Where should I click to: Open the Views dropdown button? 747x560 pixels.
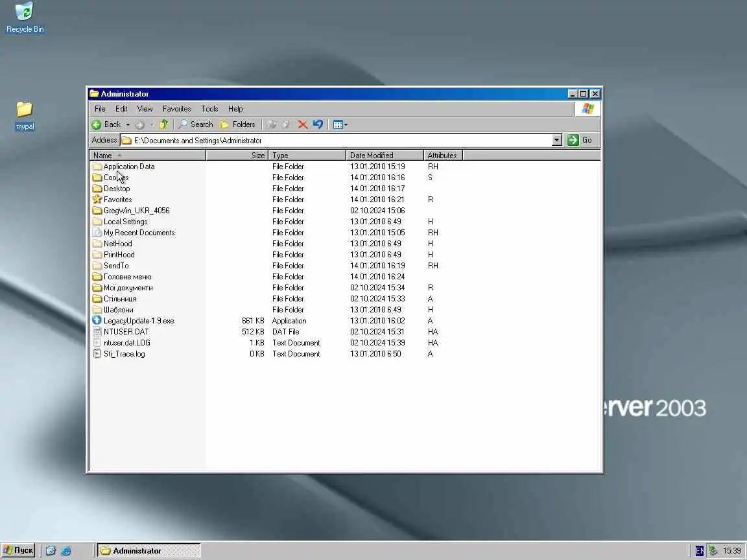340,124
